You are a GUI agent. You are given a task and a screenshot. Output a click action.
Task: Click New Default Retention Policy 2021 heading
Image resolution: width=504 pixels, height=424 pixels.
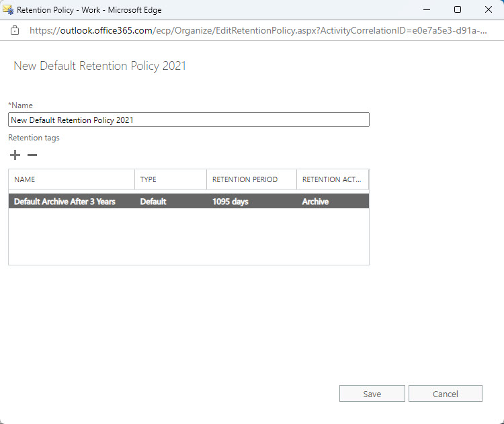pyautogui.click(x=99, y=66)
